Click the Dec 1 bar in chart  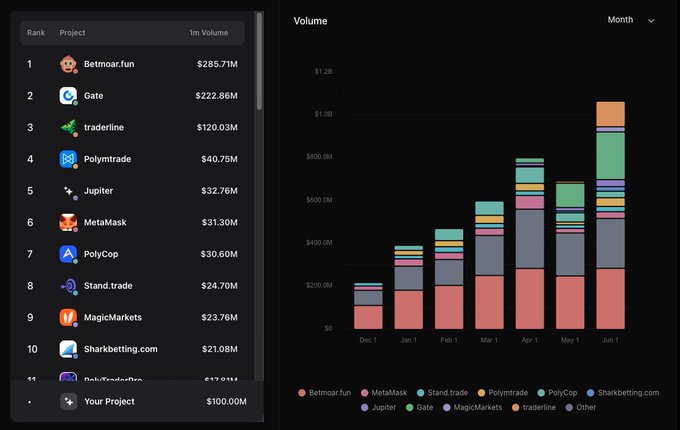(368, 306)
